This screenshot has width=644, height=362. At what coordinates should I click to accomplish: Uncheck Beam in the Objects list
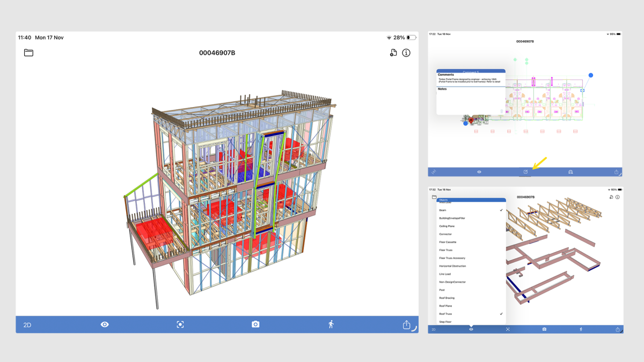click(x=471, y=210)
